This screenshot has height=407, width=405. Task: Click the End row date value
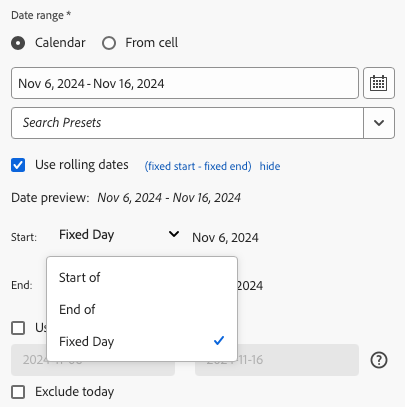pyautogui.click(x=250, y=286)
